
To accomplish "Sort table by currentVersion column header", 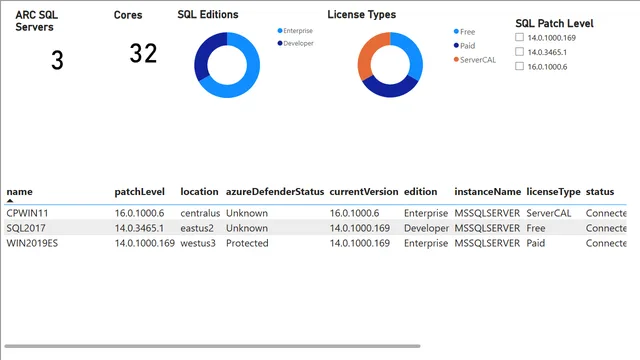I will (364, 191).
